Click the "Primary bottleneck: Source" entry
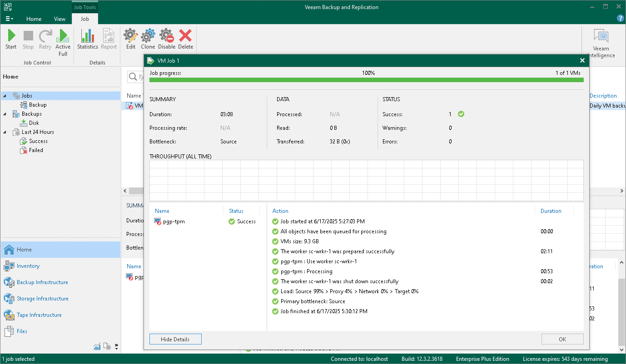Image resolution: width=626 pixels, height=364 pixels. (313, 301)
